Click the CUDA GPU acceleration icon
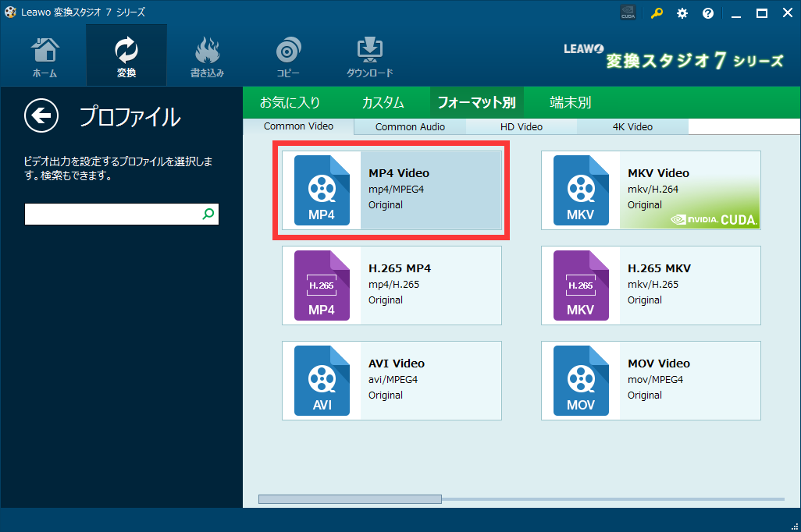 pyautogui.click(x=628, y=12)
